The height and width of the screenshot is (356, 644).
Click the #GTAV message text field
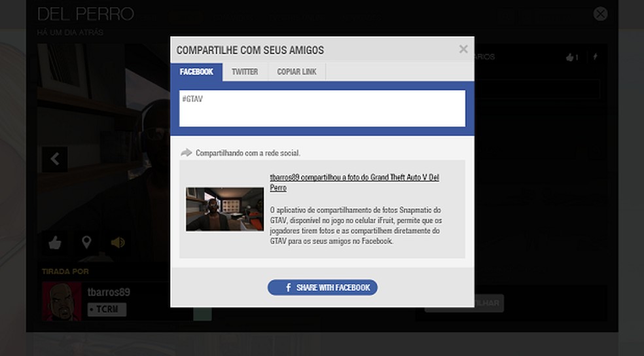pos(323,109)
